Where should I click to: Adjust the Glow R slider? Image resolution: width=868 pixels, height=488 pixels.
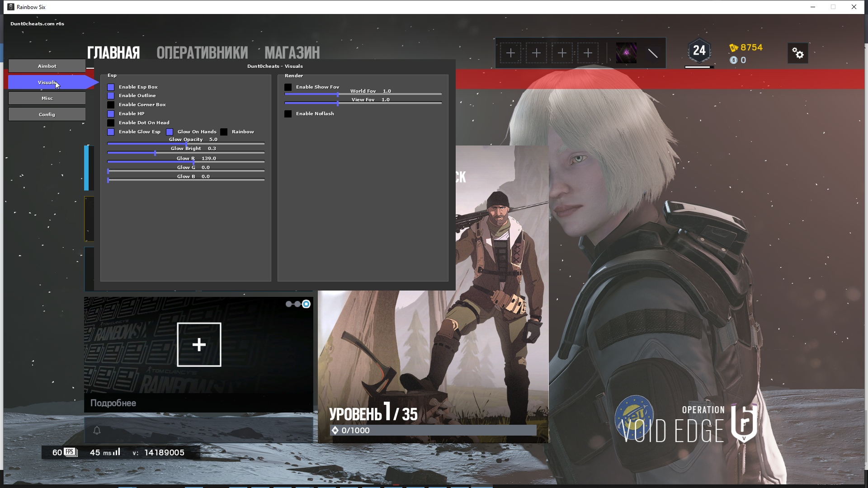tap(186, 162)
